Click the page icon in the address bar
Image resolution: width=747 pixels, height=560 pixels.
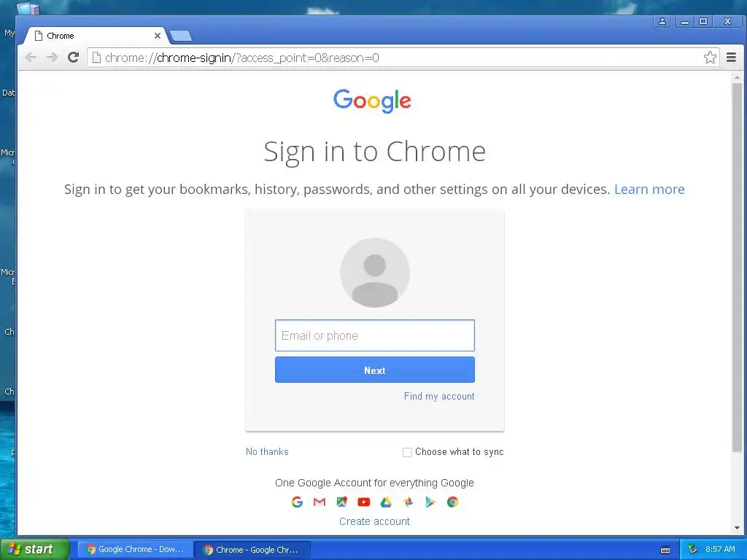click(x=96, y=58)
